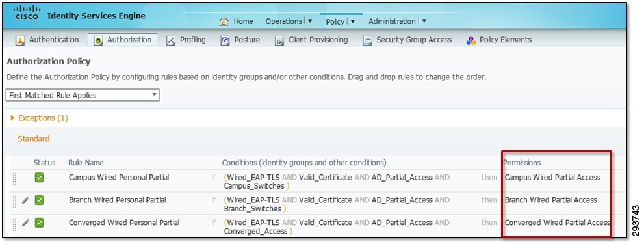Click the Standard section label
The width and height of the screenshot is (644, 244).
pos(34,139)
